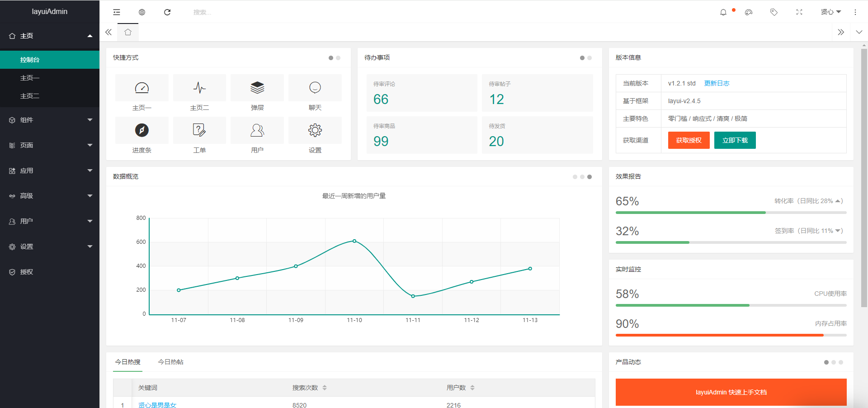Expand the 页面 sidebar menu
The image size is (868, 408).
[x=50, y=145]
